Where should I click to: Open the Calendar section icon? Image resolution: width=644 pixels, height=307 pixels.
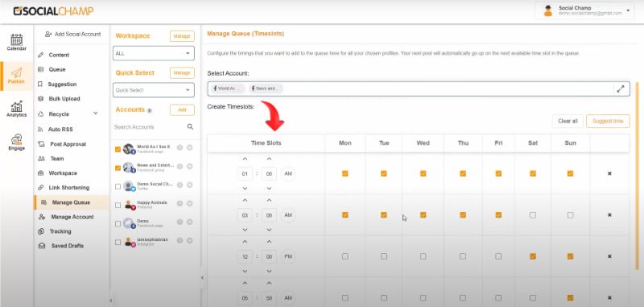coord(16,39)
